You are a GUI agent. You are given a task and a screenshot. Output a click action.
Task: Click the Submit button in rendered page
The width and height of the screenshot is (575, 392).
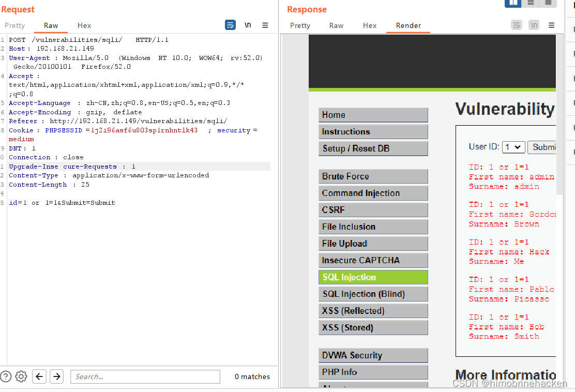(542, 147)
